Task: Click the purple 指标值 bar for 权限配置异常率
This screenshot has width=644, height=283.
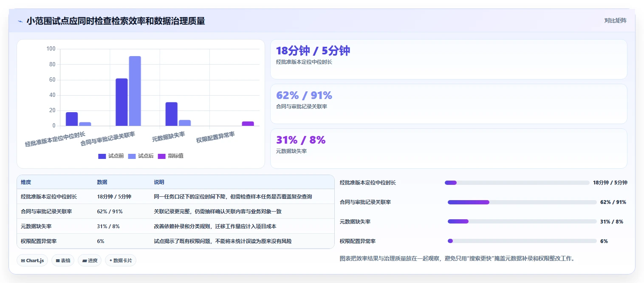Action: [x=248, y=124]
